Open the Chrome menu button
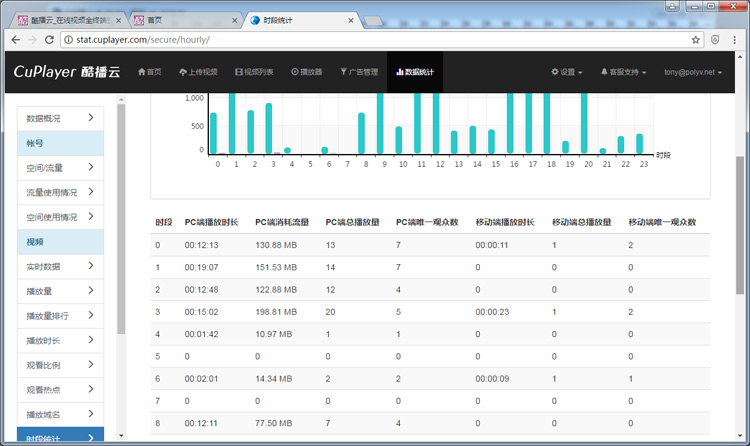 click(x=736, y=40)
